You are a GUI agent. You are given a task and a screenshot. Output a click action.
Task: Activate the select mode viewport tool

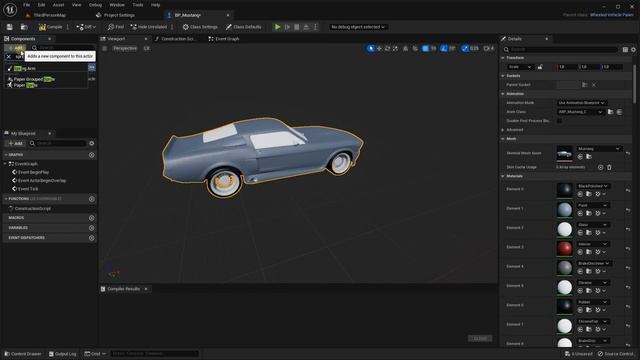(371, 49)
